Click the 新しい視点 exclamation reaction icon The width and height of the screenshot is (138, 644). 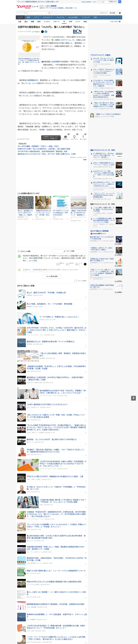83,137
